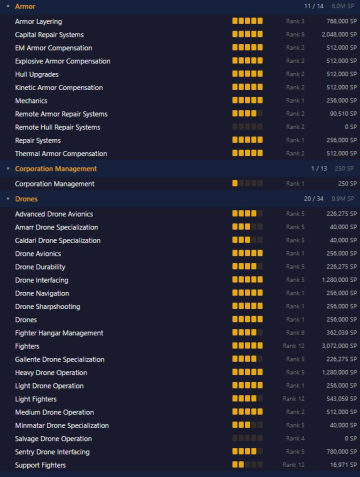Select the Drones skill row
360x477 pixels.
[x=180, y=320]
